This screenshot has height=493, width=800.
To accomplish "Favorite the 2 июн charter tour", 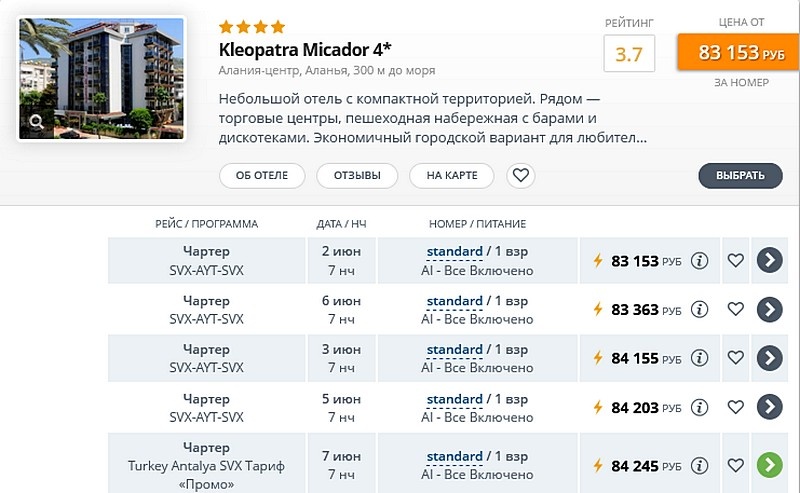I will pyautogui.click(x=736, y=261).
